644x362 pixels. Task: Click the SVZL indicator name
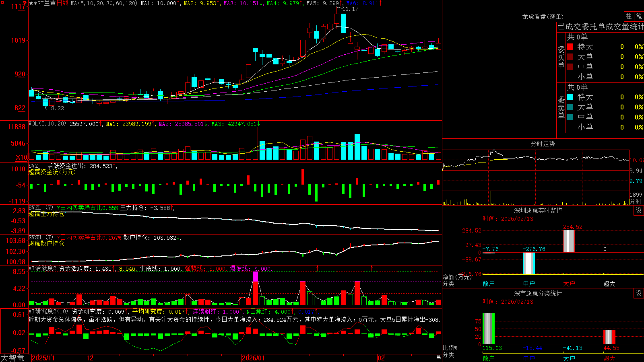tap(35, 208)
